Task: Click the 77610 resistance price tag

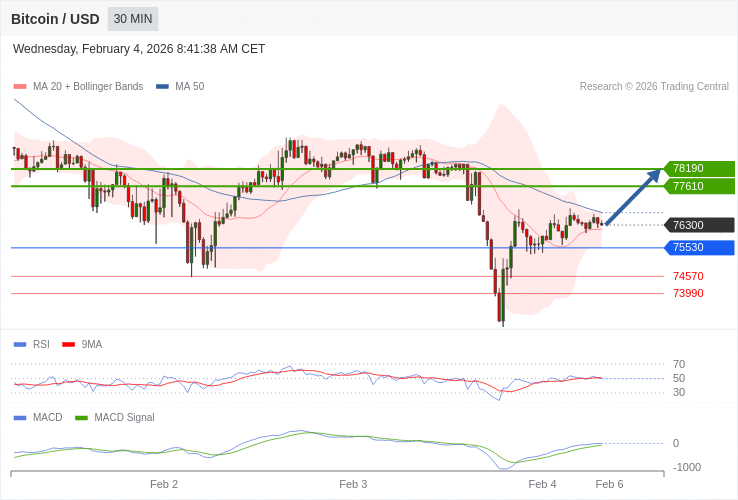Action: point(699,186)
